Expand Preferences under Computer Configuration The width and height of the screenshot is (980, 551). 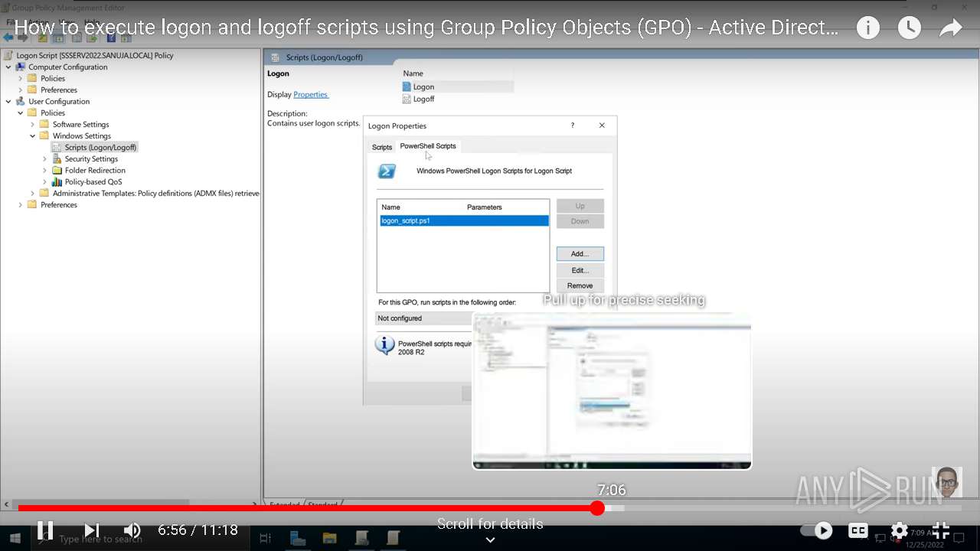(x=21, y=90)
